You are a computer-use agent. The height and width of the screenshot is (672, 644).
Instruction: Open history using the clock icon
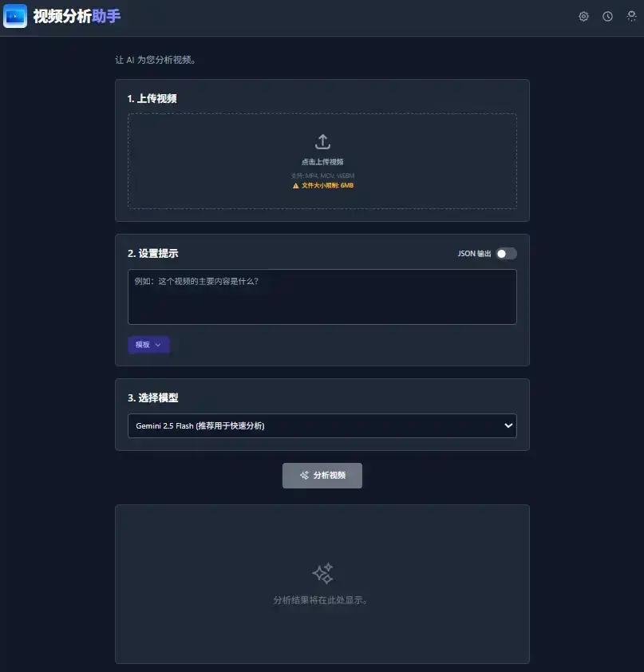pyautogui.click(x=607, y=16)
